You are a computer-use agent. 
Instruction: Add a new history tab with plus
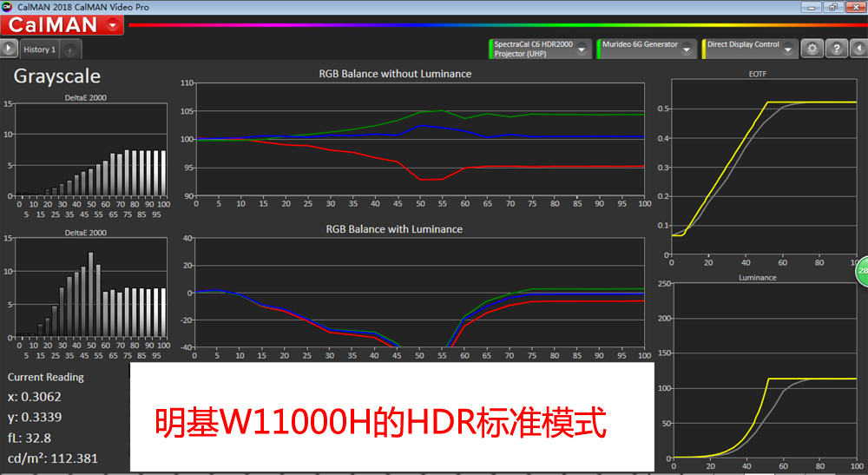pyautogui.click(x=69, y=49)
